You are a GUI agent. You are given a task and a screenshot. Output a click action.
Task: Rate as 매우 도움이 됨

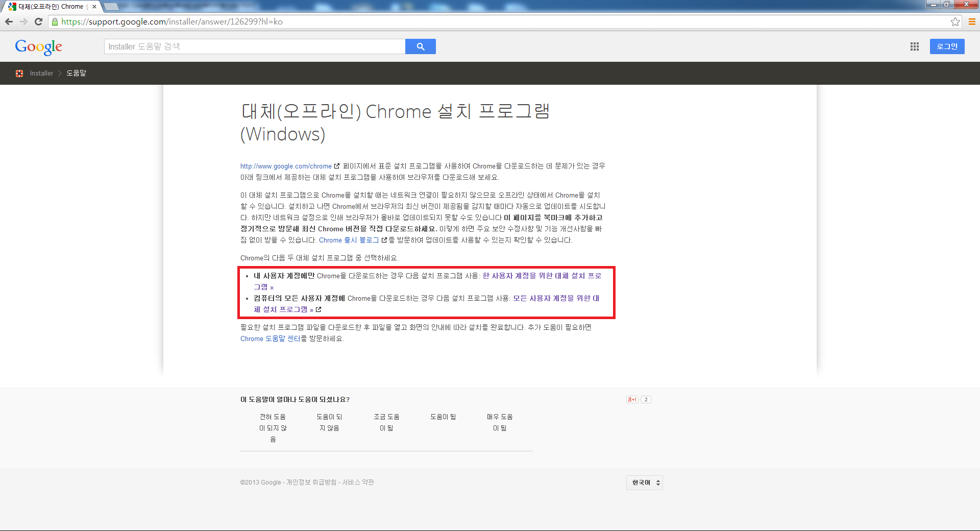pos(500,423)
